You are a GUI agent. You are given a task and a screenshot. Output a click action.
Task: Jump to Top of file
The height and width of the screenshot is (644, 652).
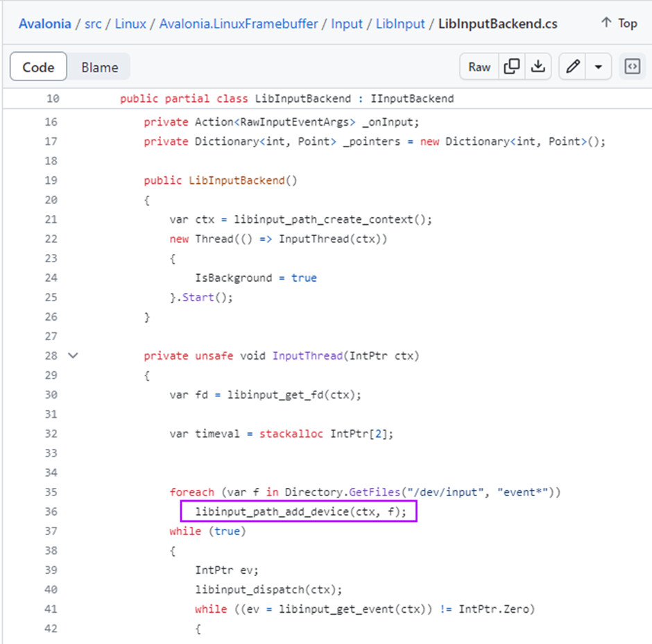point(619,24)
